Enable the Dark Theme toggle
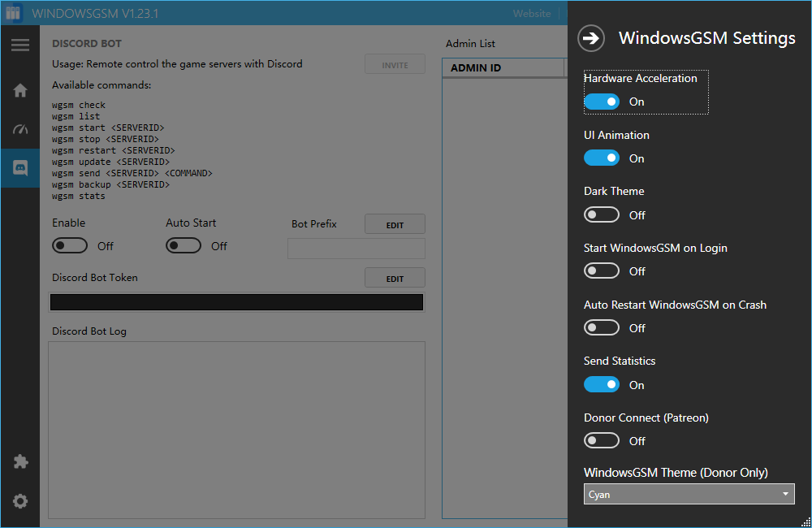Image resolution: width=812 pixels, height=528 pixels. 602,215
